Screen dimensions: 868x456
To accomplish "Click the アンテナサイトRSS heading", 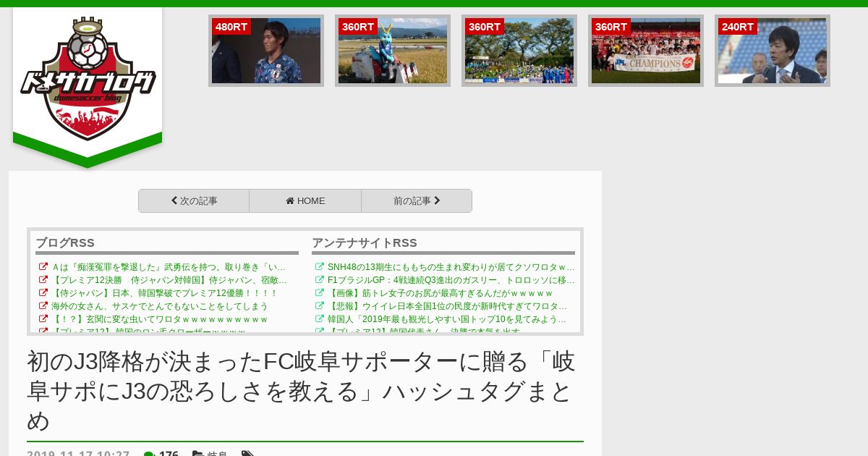I will 365,243.
